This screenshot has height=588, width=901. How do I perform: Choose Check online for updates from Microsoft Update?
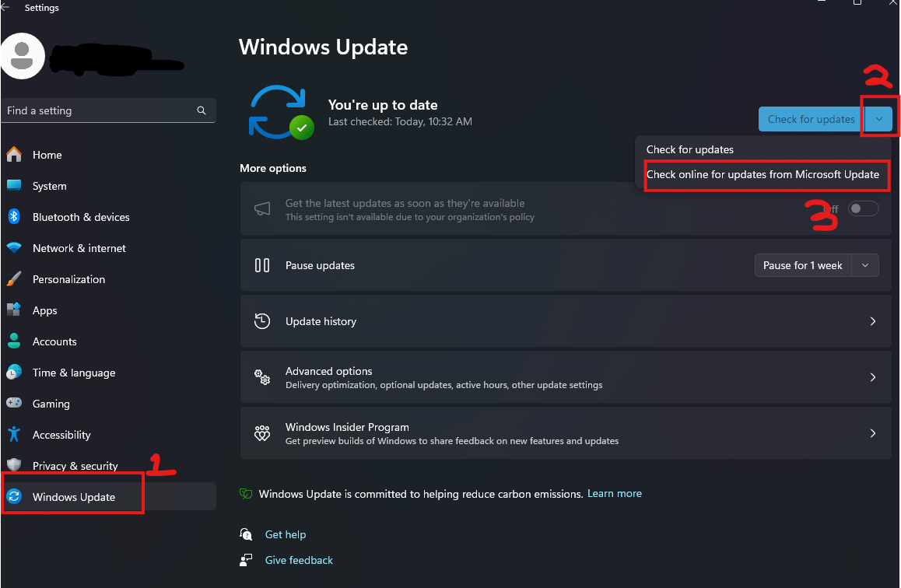click(763, 174)
